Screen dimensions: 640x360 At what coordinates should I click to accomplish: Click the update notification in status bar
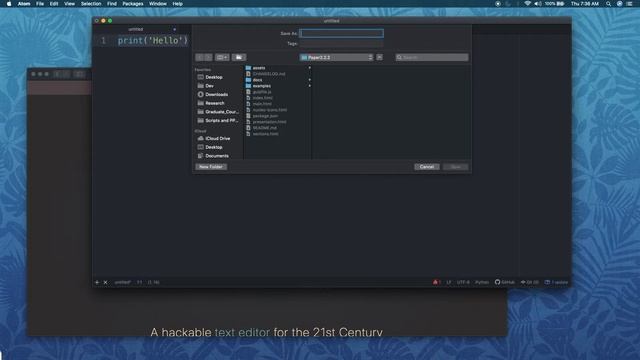click(556, 282)
